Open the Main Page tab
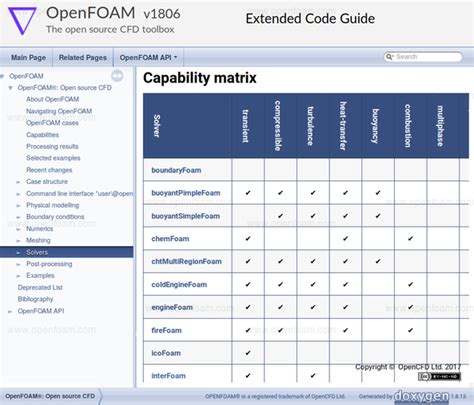474x405 pixels. [28, 58]
